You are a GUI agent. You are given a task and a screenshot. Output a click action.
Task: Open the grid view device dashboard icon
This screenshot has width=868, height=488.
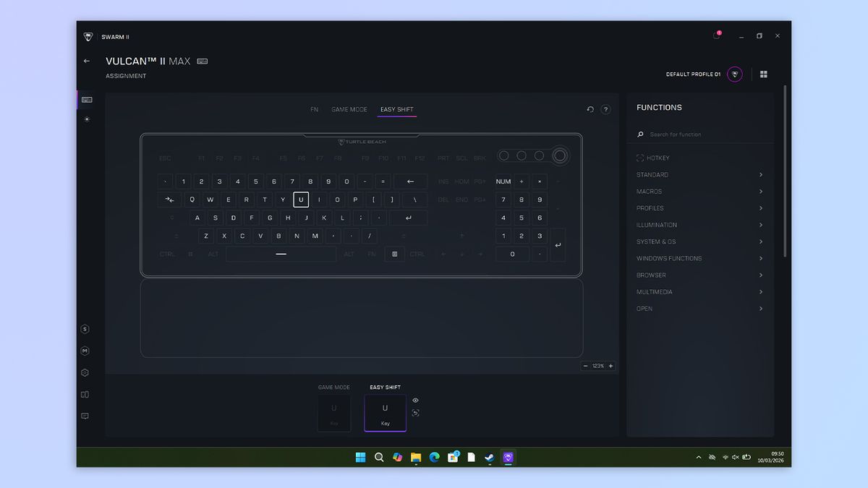[764, 74]
